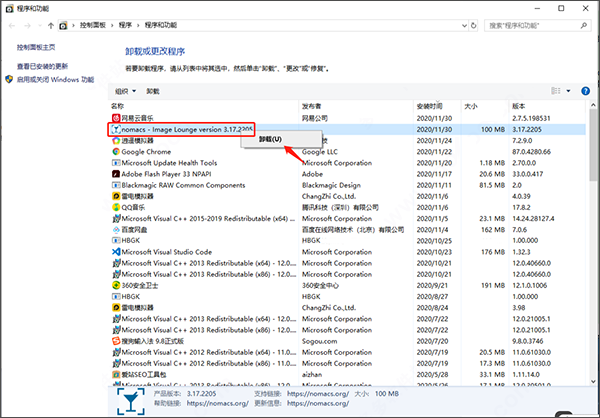
Task: Click the 逍遥模拟器 program icon
Action: (x=116, y=140)
